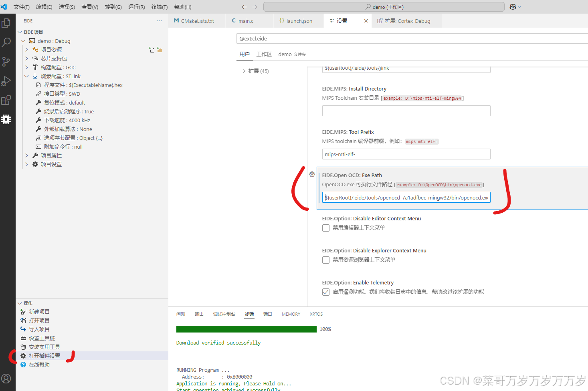Go back with the left arrow
This screenshot has height=391, width=588.
(244, 7)
